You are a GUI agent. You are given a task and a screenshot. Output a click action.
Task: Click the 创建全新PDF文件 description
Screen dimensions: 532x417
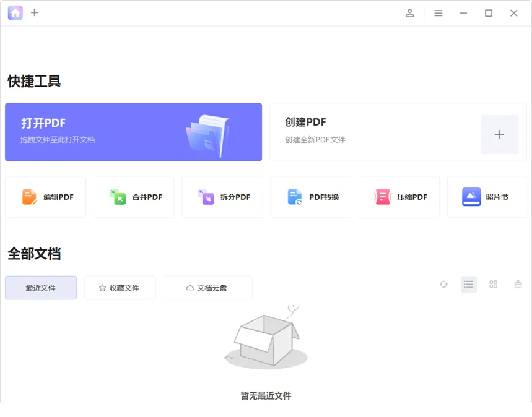pos(315,140)
